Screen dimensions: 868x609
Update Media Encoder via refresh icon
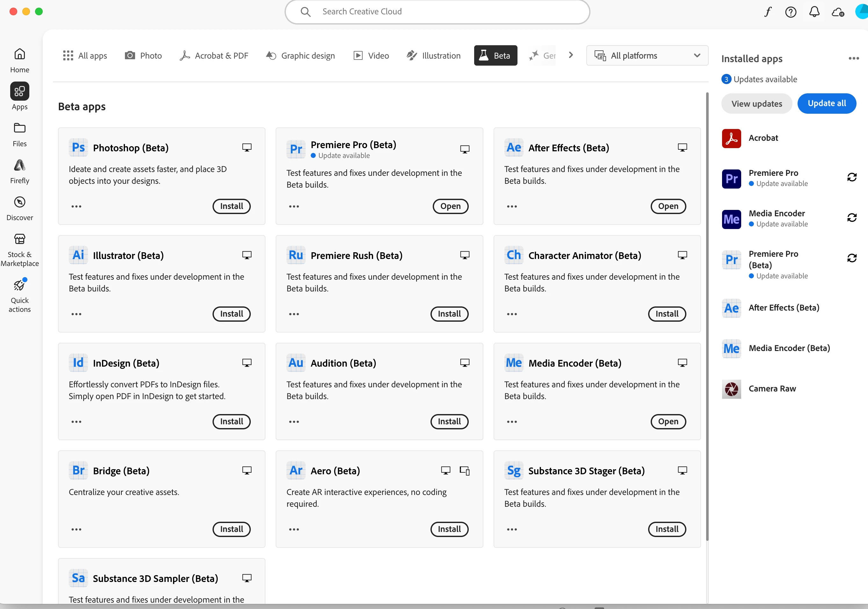852,218
